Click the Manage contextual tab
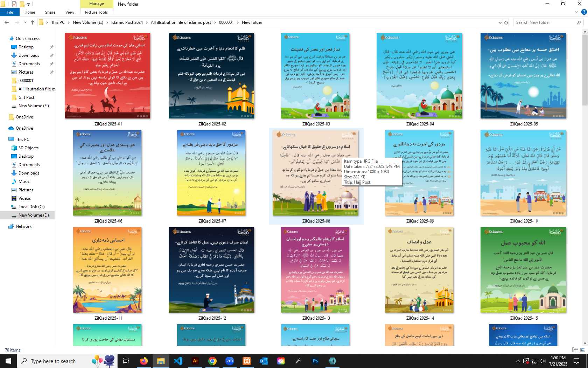 [x=97, y=4]
